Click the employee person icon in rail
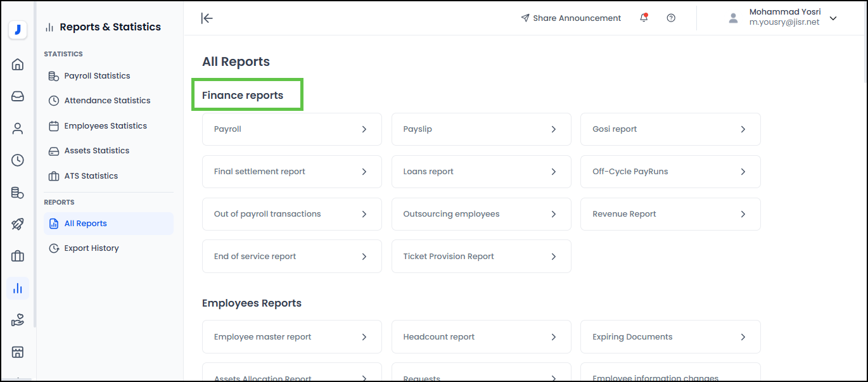The image size is (868, 382). coord(18,129)
